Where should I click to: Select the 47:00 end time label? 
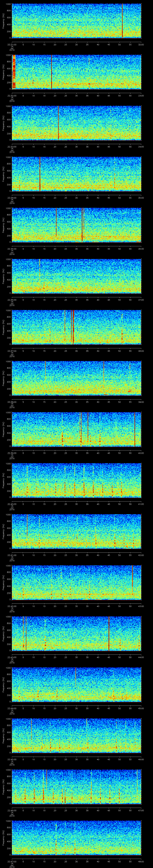(x=141, y=810)
